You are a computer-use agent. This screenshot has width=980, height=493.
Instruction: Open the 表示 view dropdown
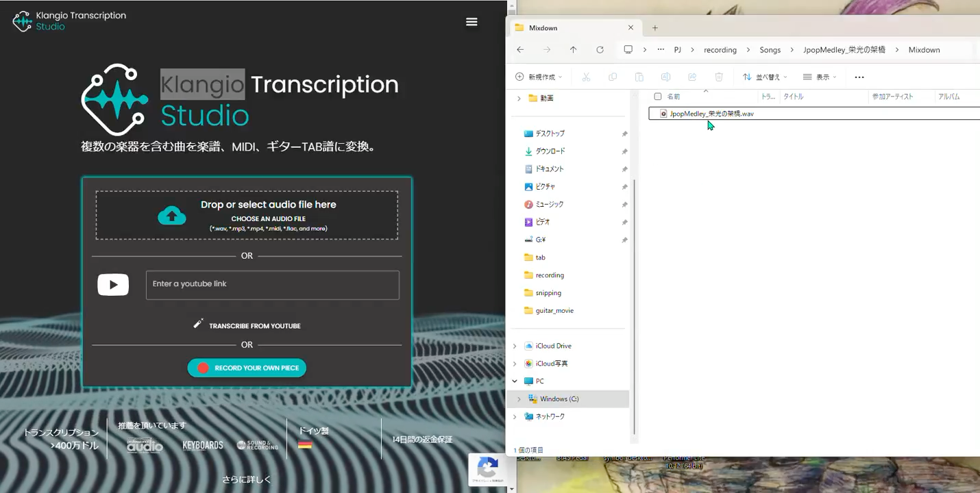tap(820, 77)
